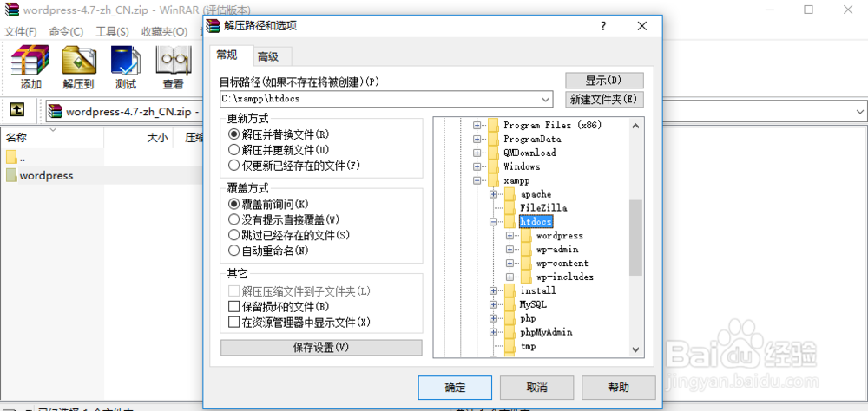
Task: Open the 命令(C) menu in WinRAR
Action: (x=66, y=31)
